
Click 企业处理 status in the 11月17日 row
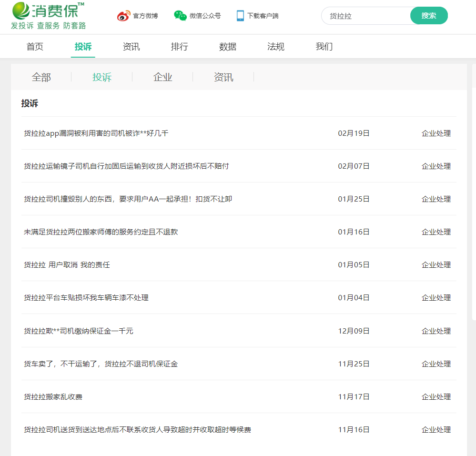[436, 397]
